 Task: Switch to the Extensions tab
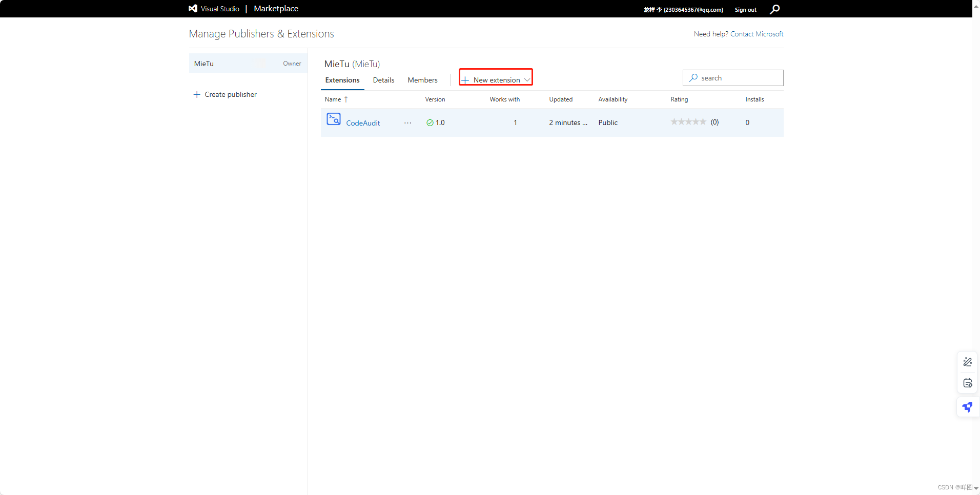pyautogui.click(x=342, y=80)
